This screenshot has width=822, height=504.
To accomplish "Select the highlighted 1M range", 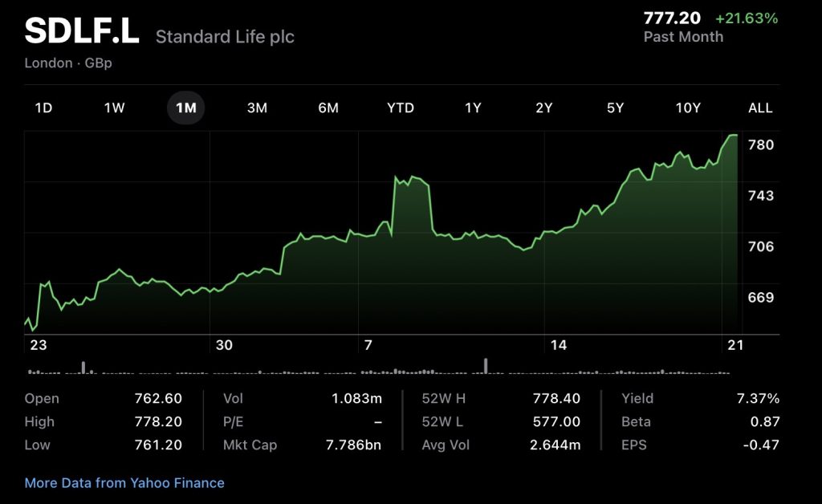I will [x=185, y=108].
